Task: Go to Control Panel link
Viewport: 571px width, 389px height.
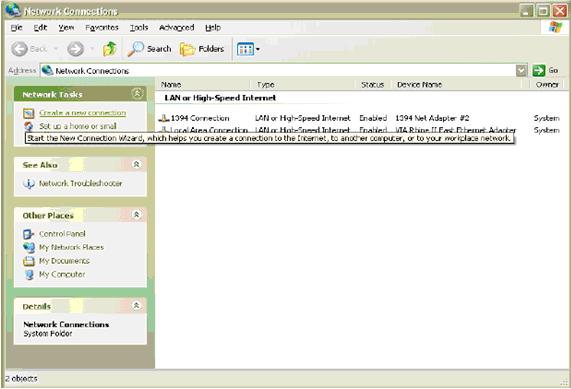Action: [x=62, y=234]
